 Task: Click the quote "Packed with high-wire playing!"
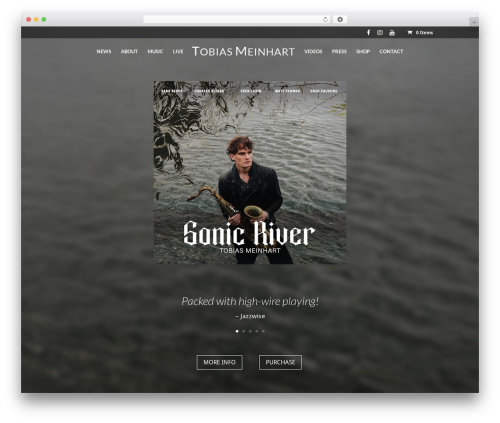250,301
